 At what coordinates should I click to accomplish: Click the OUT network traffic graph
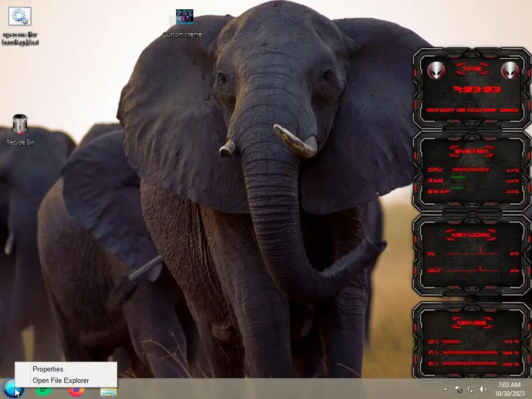point(472,269)
